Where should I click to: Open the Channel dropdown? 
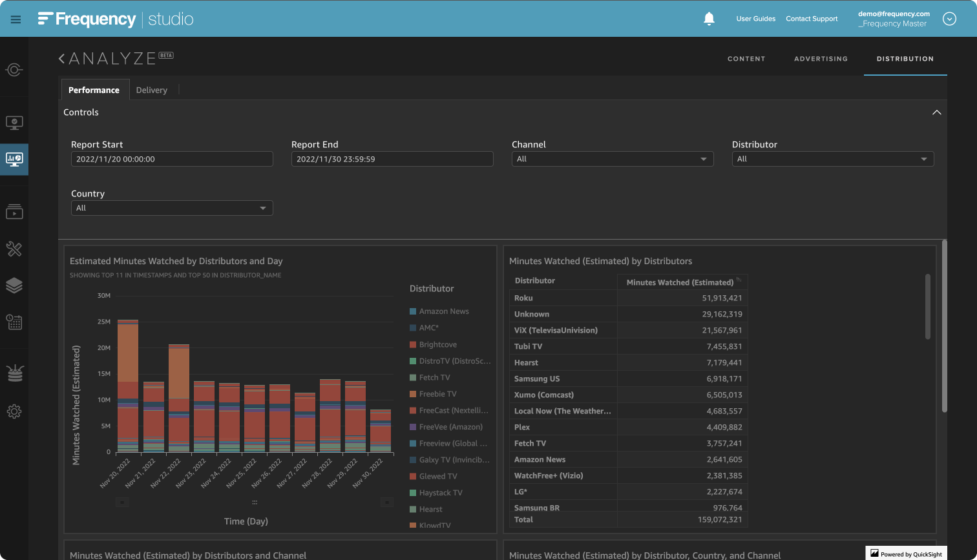613,159
